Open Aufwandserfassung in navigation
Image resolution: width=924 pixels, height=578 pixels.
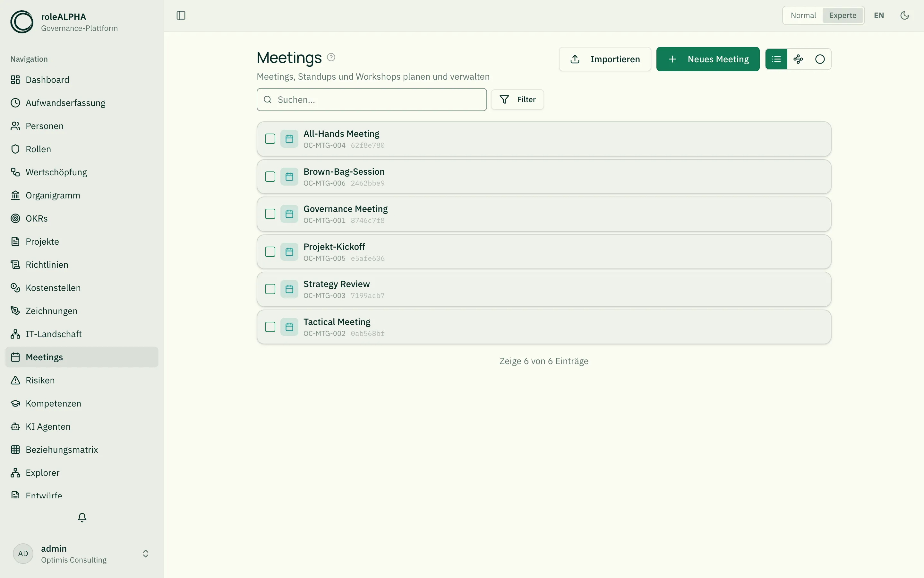click(x=82, y=103)
